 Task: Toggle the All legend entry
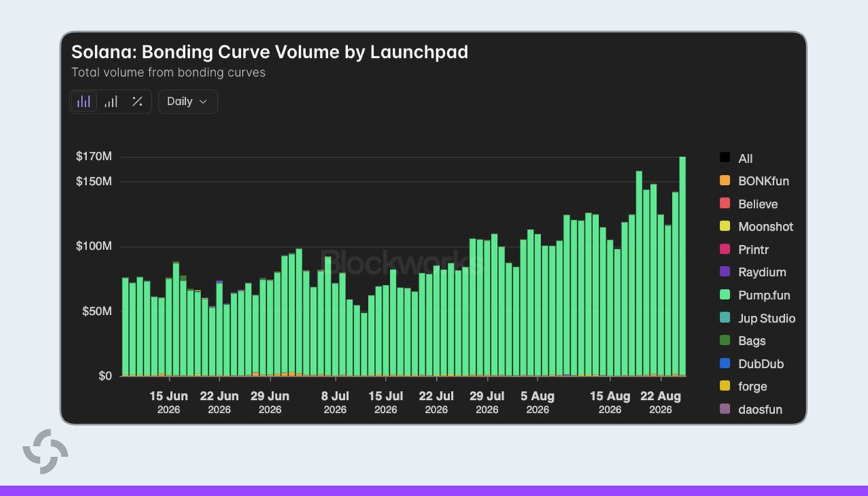(737, 158)
